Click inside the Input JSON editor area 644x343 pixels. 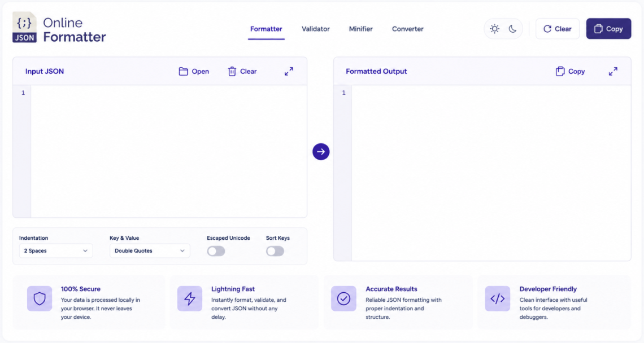pos(169,151)
